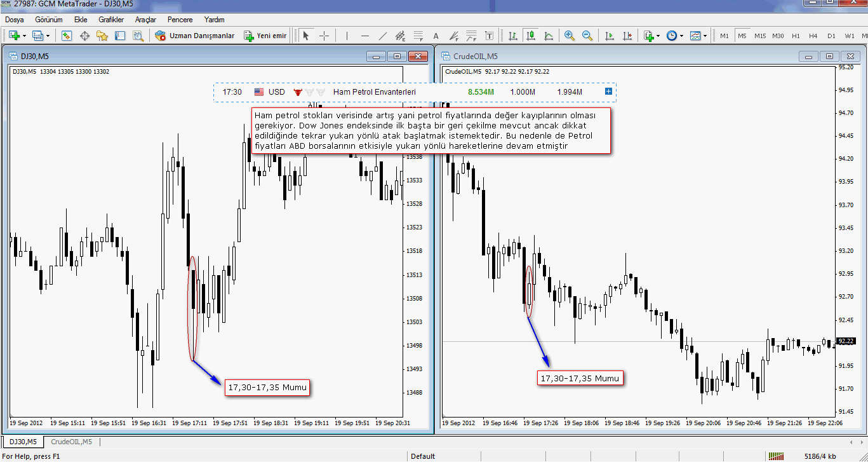Expand the new chart dropdown arrow

pyautogui.click(x=24, y=36)
